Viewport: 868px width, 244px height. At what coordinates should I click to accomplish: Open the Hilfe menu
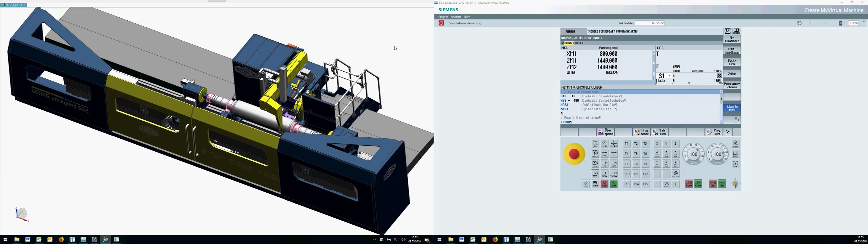tap(467, 17)
